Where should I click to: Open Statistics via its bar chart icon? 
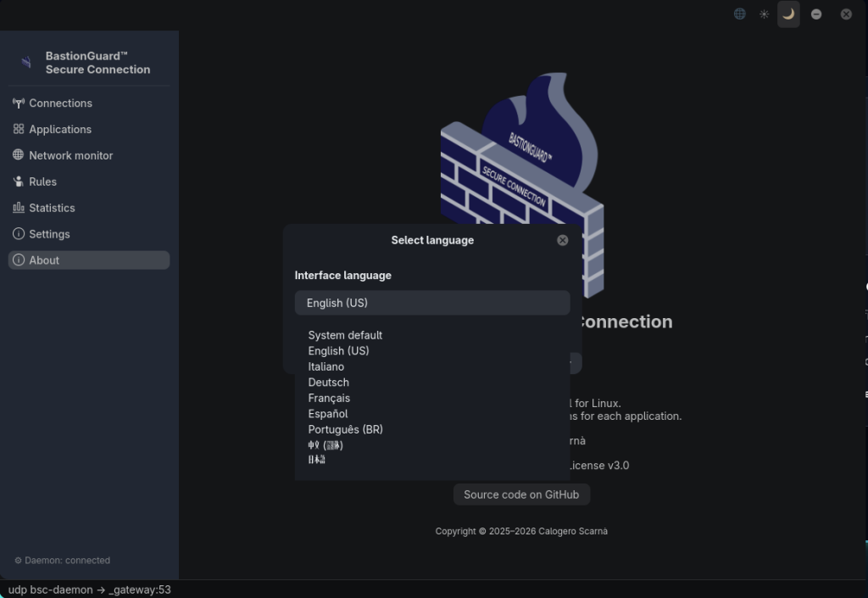tap(19, 208)
